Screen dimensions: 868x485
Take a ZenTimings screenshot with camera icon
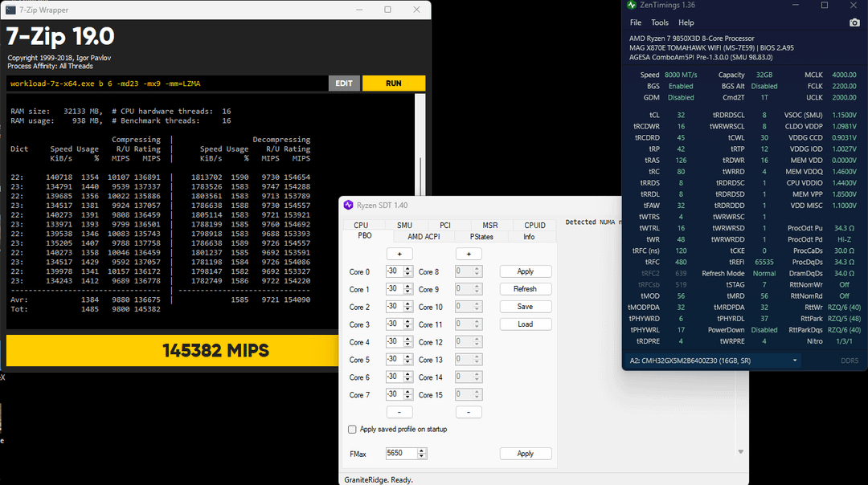(854, 22)
